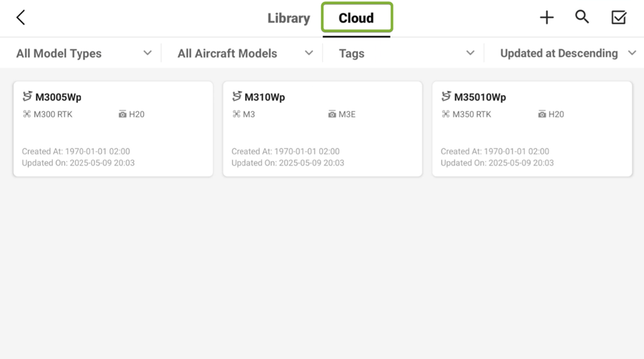
Task: Expand the All Model Types dropdown
Action: click(x=84, y=53)
